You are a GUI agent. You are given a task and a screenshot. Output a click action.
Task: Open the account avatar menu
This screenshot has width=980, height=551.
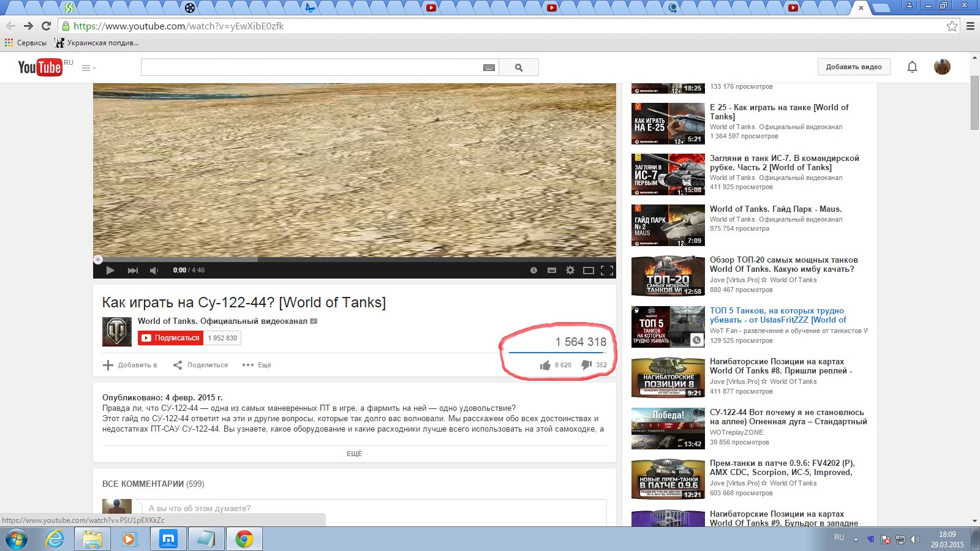(942, 67)
